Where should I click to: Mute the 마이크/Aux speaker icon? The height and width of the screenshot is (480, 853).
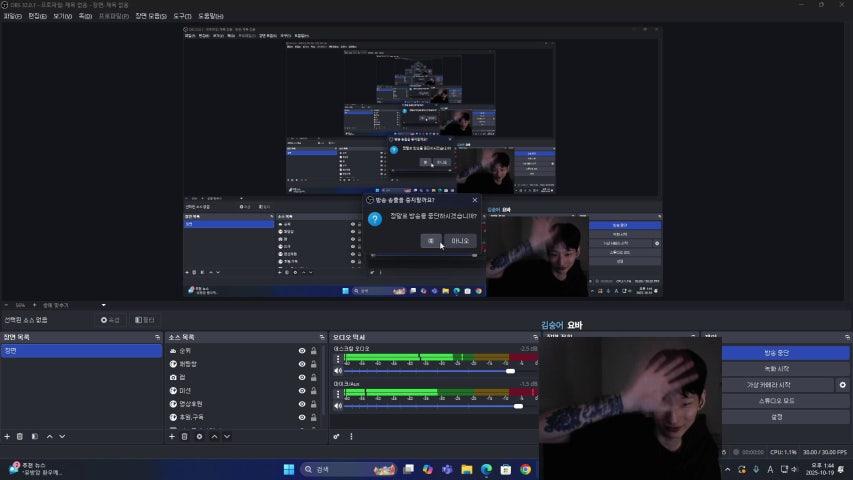[337, 406]
